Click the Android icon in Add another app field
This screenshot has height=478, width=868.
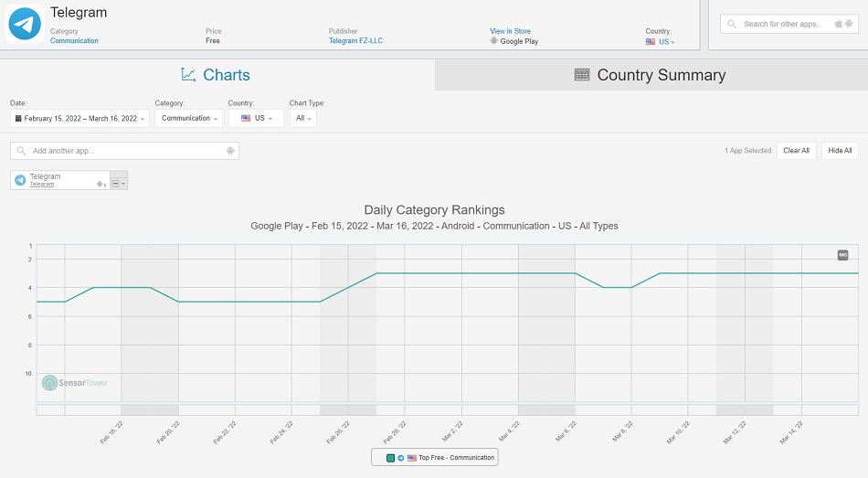coord(230,151)
